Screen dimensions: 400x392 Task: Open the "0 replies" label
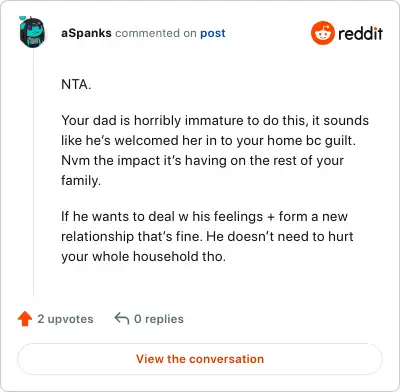(x=159, y=319)
